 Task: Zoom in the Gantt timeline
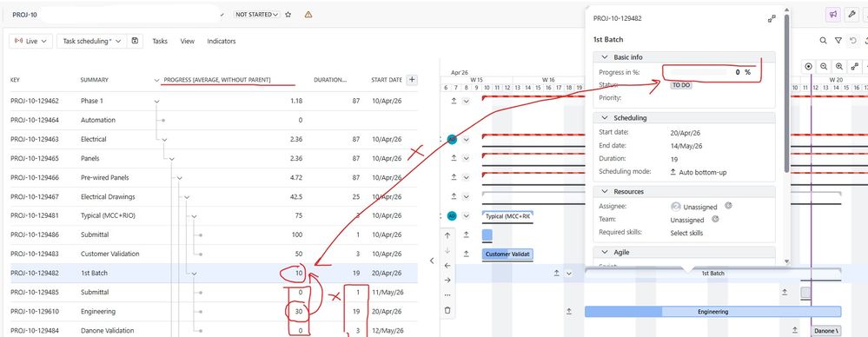point(839,66)
